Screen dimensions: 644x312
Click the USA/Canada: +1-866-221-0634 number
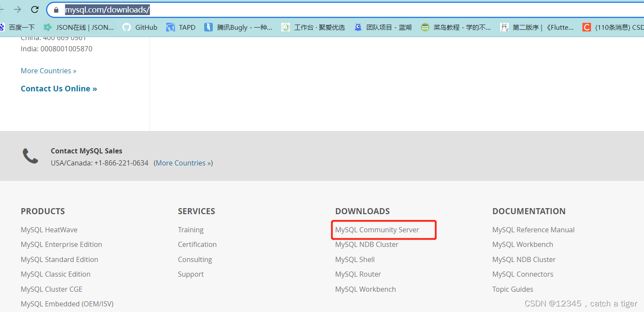point(100,163)
